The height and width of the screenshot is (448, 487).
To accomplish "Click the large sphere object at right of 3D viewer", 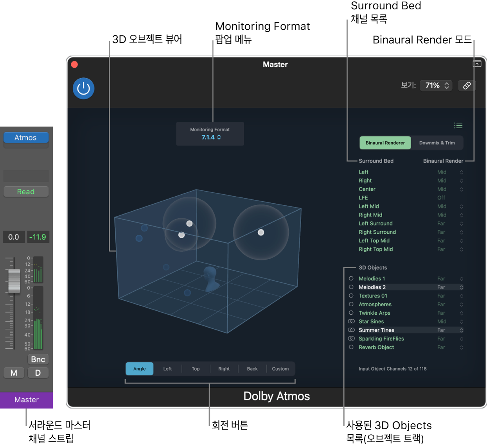I will pyautogui.click(x=261, y=232).
